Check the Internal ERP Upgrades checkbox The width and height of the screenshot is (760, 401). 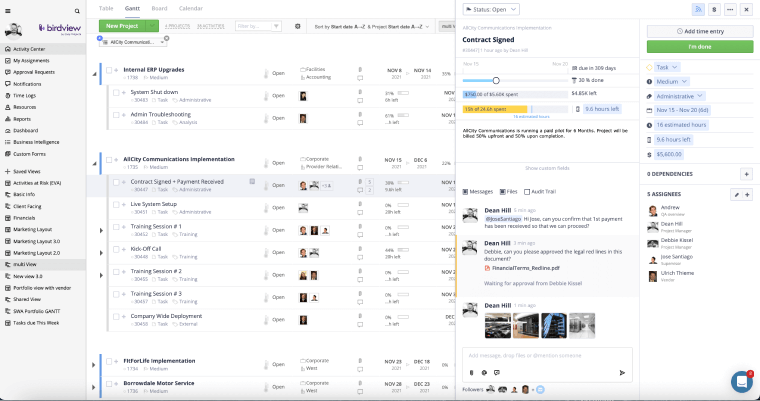point(109,70)
